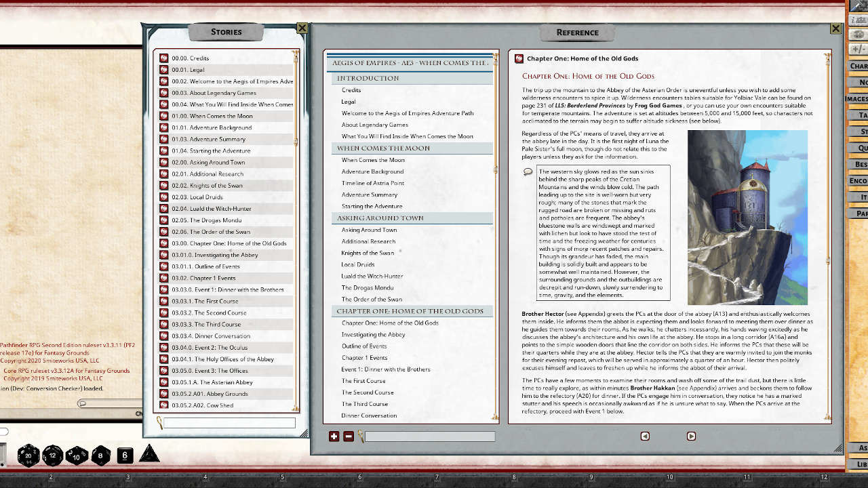This screenshot has width=868, height=488.
Task: Open the Notes sidebar button
Action: coord(859,82)
